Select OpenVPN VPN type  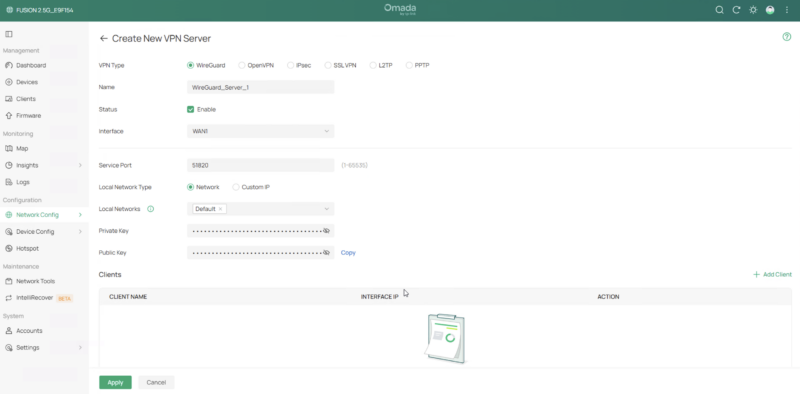[242, 65]
